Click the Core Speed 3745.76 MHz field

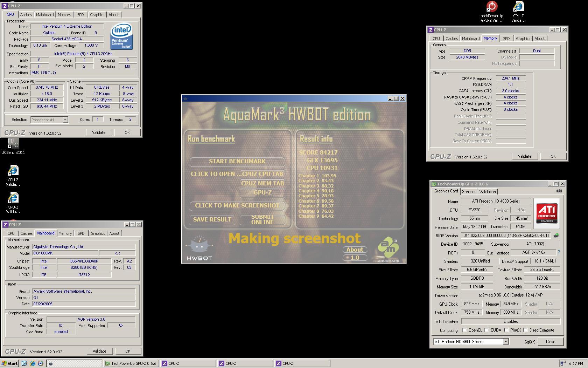coord(47,88)
